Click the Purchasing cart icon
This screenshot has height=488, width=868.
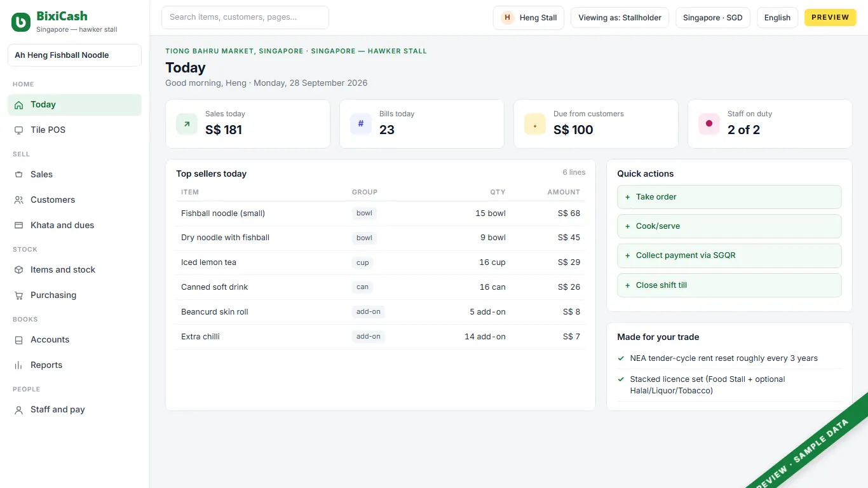pos(18,295)
